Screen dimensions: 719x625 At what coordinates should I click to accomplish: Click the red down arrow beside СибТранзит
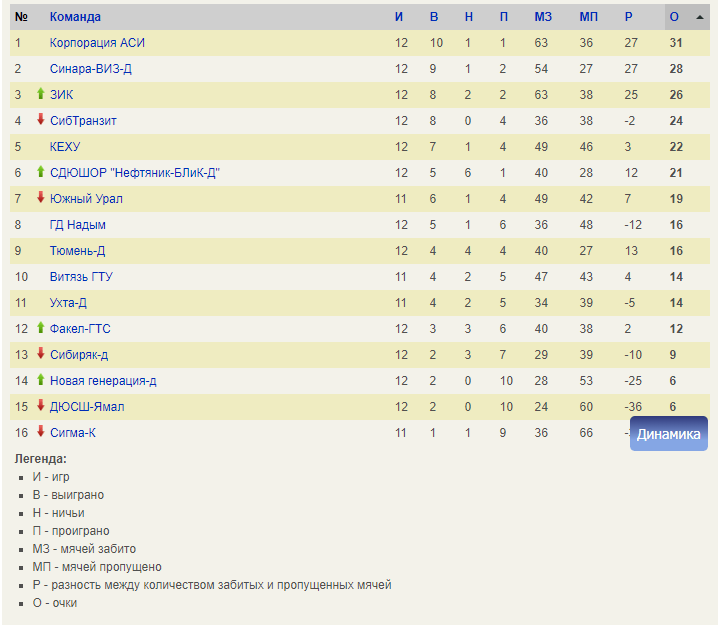click(41, 120)
